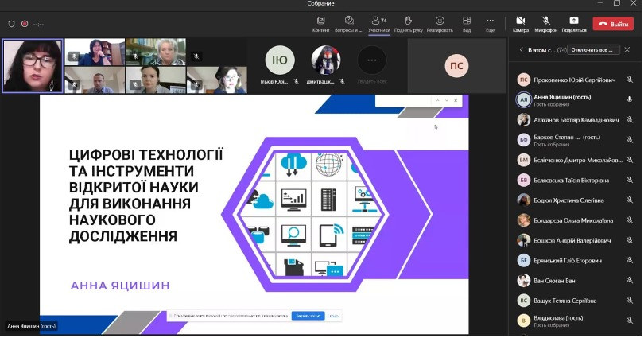644x338 pixels.
Task: Leave the meeting with Выйти
Action: pos(613,24)
